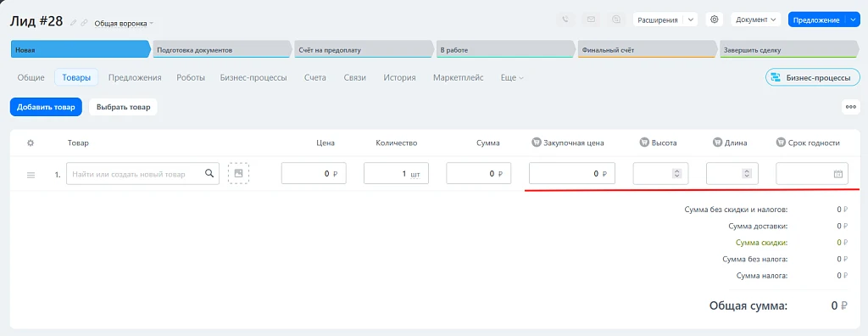Click cart icon beside Закупочная цена header
The image size is (868, 336).
[x=536, y=143]
